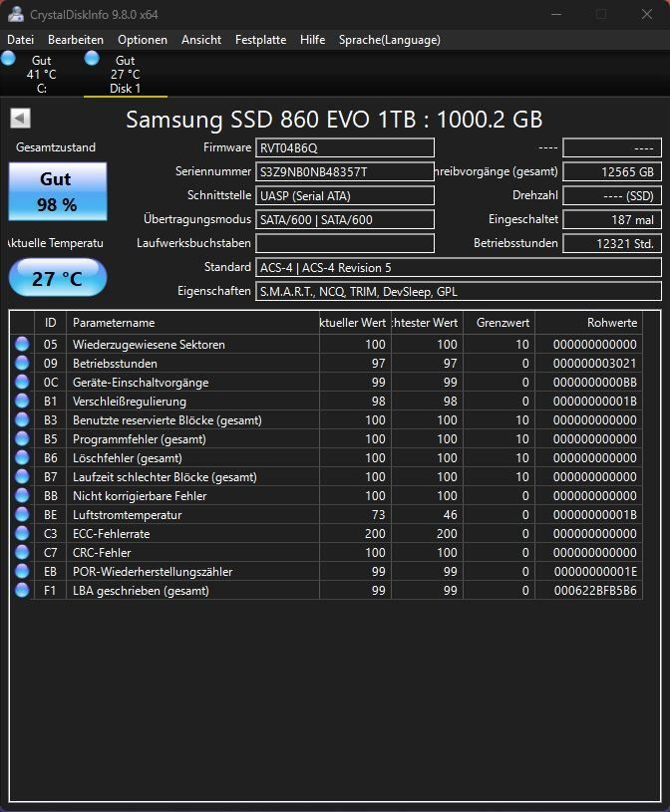The height and width of the screenshot is (812, 670).
Task: Click status orb for CRC-Fehler row
Action: (x=22, y=552)
